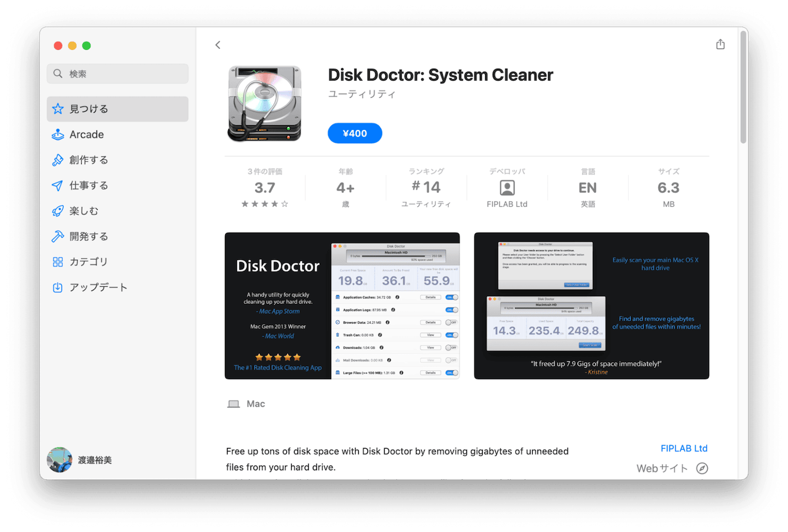This screenshot has width=788, height=532.
Task: Click the Mac laptop icon
Action: point(233,404)
